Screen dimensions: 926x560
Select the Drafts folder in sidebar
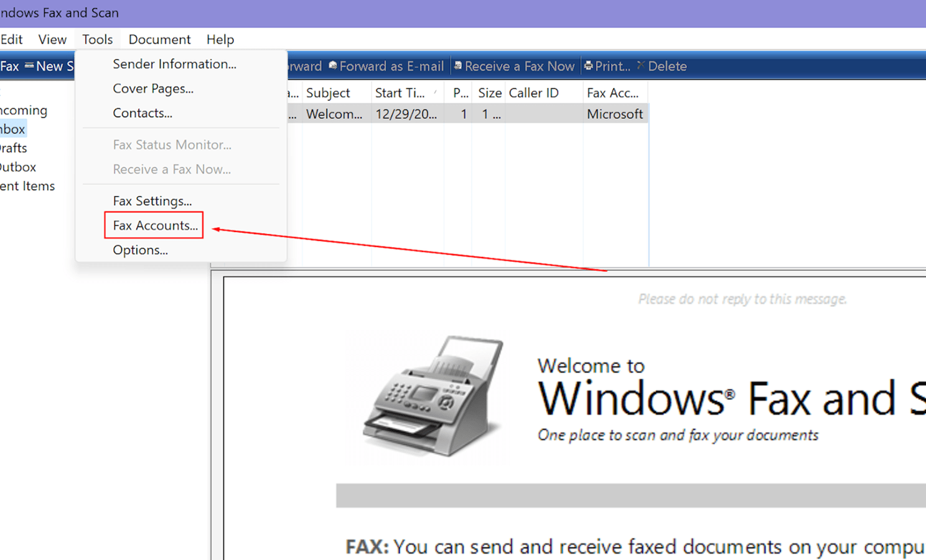tap(14, 148)
